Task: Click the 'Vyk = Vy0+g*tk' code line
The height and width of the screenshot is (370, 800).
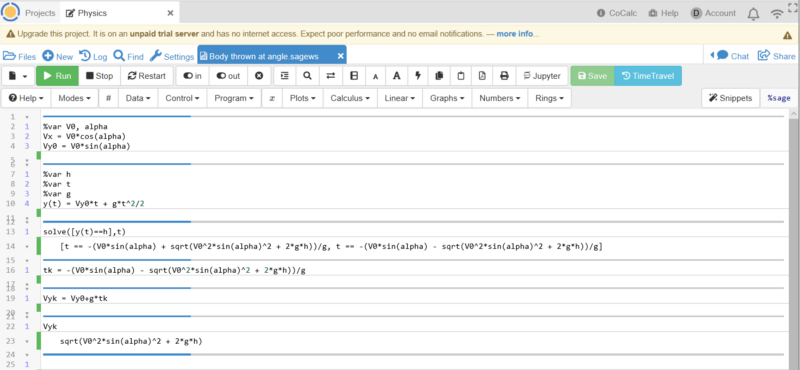Action: 75,299
